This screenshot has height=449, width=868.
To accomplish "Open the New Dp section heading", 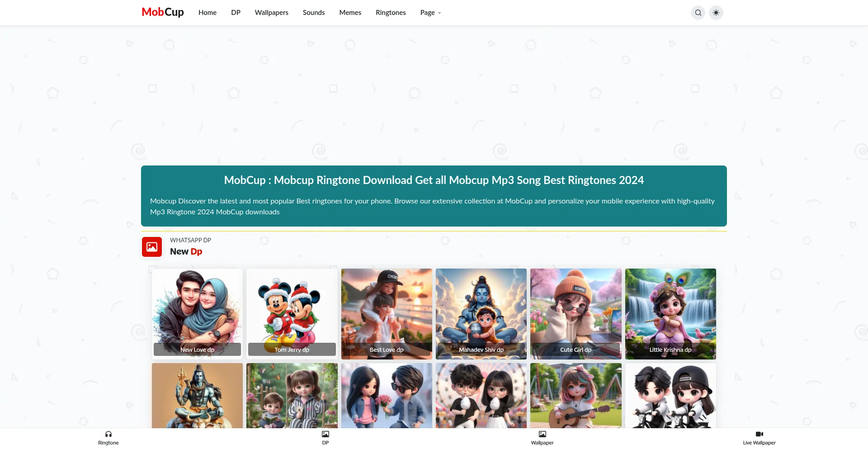I will (186, 251).
